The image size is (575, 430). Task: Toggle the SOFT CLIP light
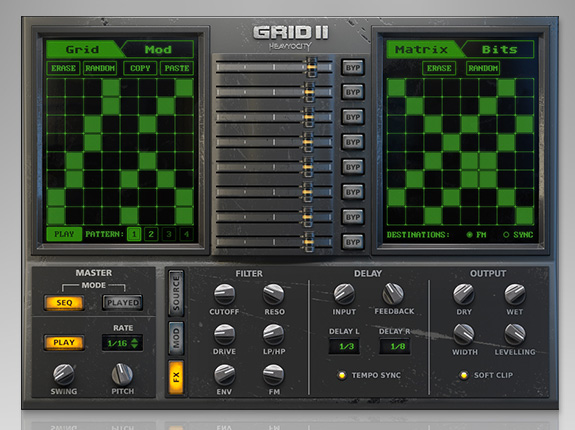[x=464, y=375]
